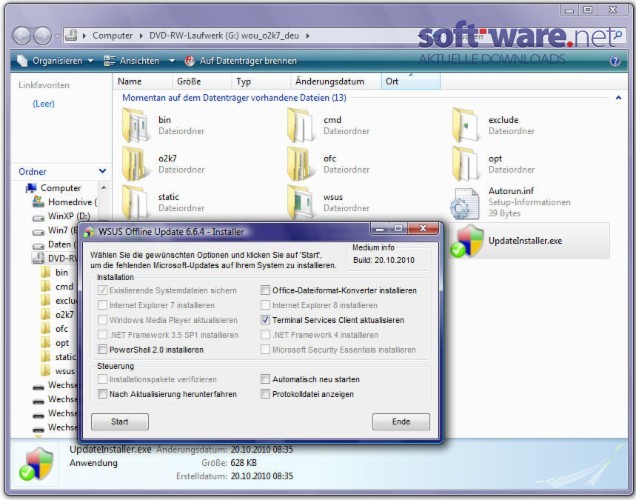Image resolution: width=636 pixels, height=500 pixels.
Task: Open Auf Datenträger brennen in toolbar
Action: click(241, 61)
